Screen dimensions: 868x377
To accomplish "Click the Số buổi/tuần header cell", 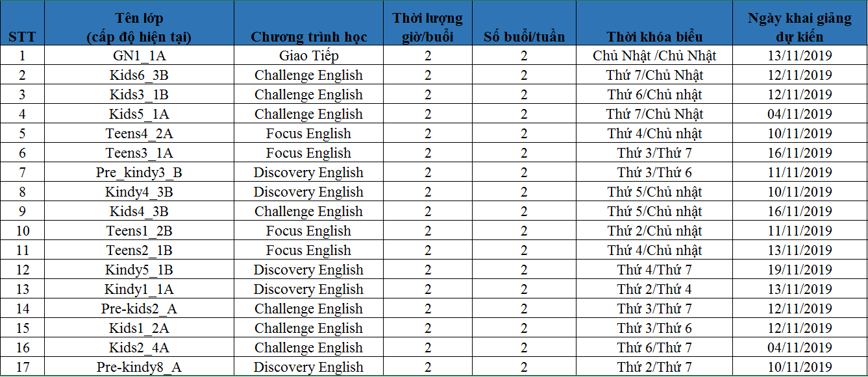I will tap(524, 36).
